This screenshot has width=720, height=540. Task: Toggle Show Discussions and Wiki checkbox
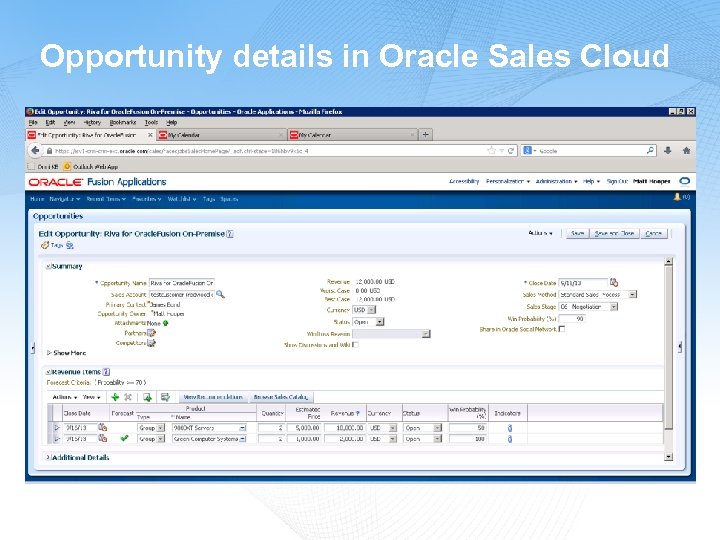[355, 344]
